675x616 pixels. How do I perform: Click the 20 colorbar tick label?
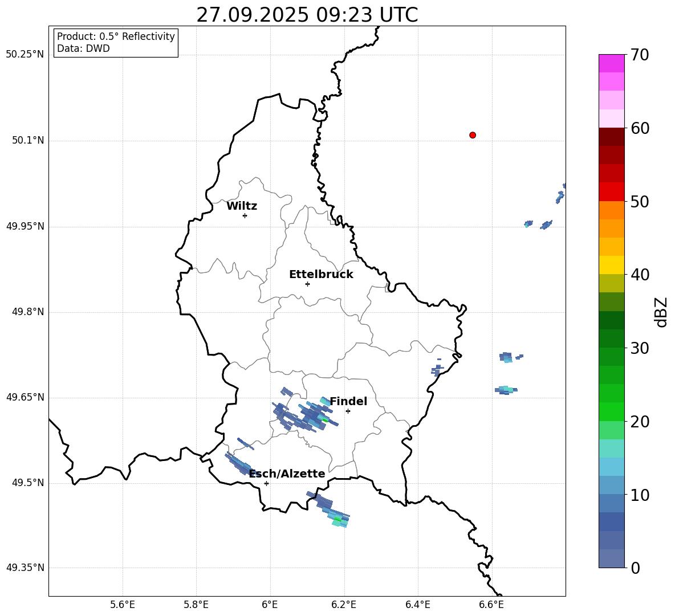pyautogui.click(x=640, y=422)
